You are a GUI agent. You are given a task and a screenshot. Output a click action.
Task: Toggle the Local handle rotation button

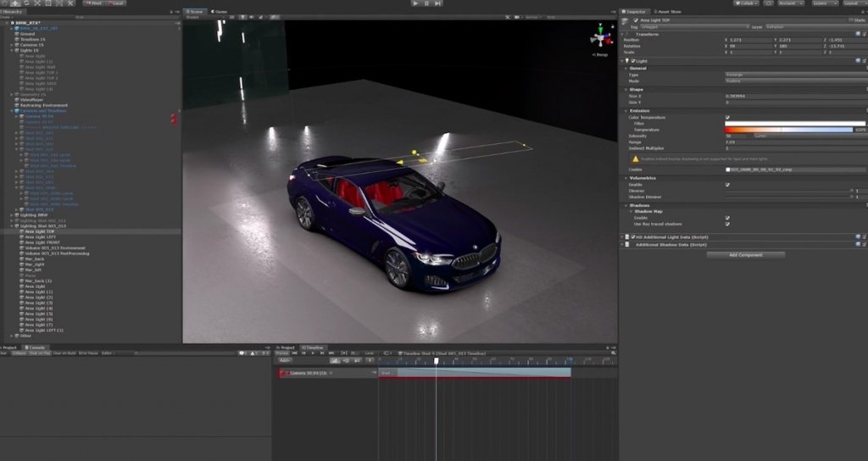(118, 3)
